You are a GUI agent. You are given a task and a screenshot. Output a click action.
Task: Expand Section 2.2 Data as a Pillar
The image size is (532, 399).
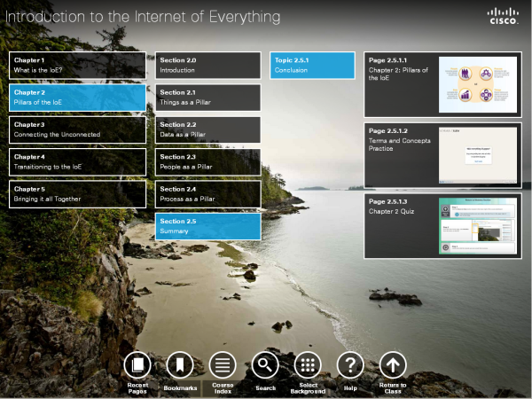[207, 129]
